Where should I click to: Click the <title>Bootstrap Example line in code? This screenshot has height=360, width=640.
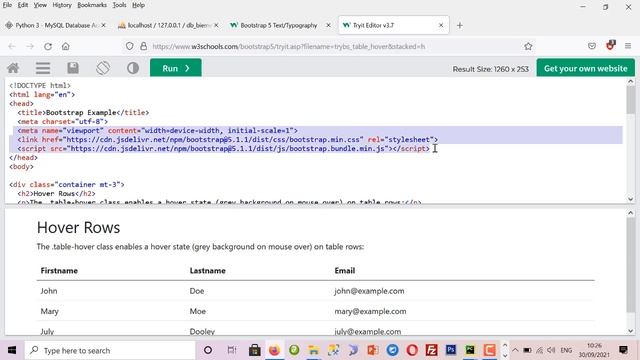(x=83, y=113)
